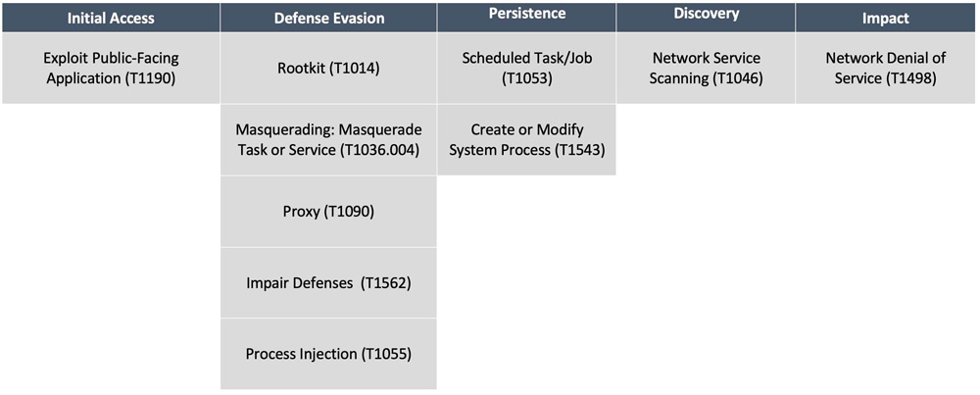
Task: Choose the Process Injection technique cell
Action: [328, 354]
